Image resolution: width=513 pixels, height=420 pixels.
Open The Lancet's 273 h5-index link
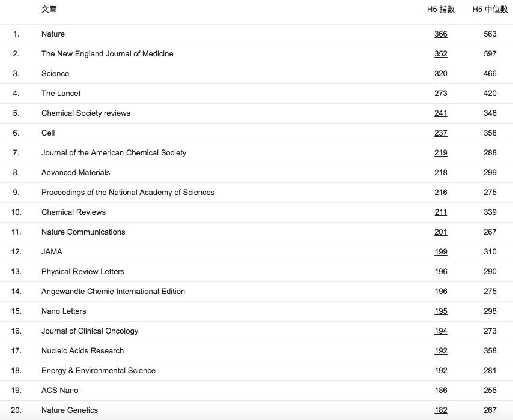tap(440, 93)
